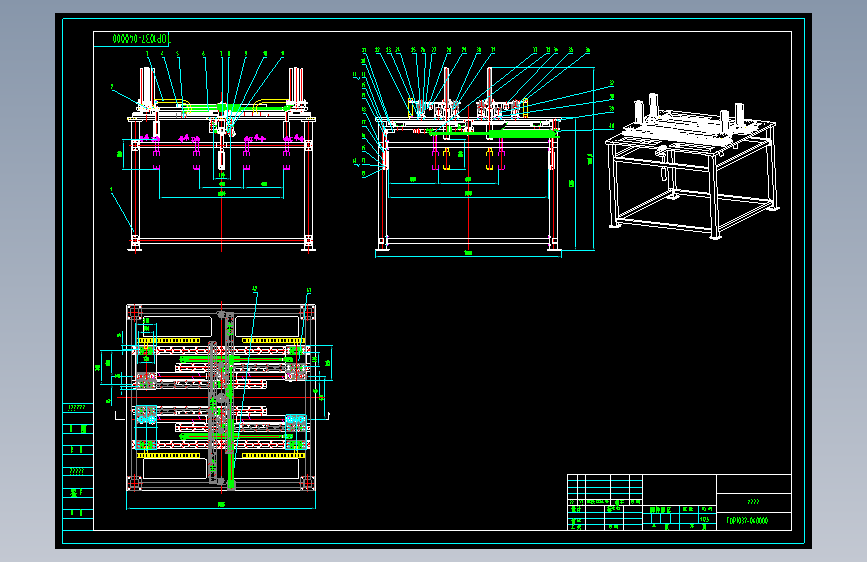Click the rotated drawing number text in the top-left box

(x=140, y=39)
